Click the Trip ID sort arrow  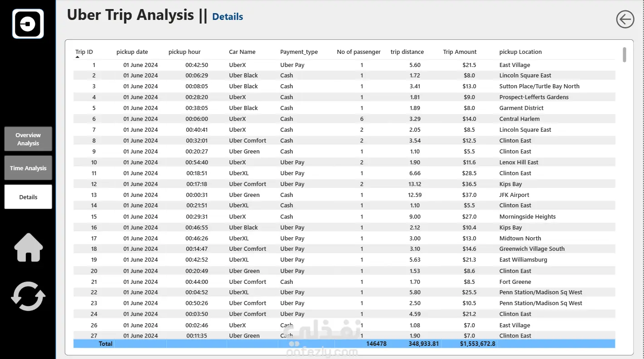pyautogui.click(x=77, y=57)
